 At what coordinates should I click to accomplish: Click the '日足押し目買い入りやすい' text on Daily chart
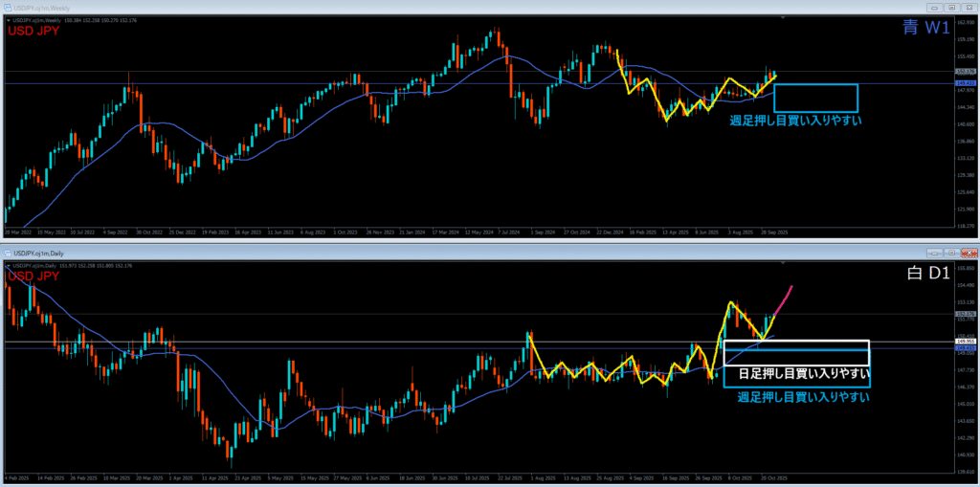coord(796,373)
